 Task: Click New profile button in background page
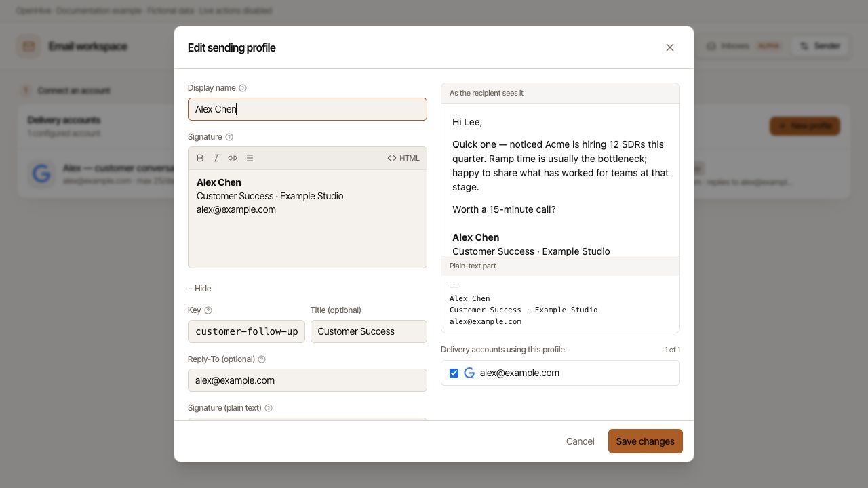(x=805, y=126)
